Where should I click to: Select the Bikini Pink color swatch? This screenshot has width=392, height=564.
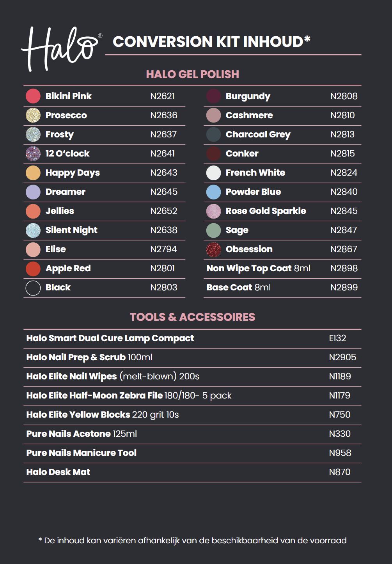tap(33, 96)
